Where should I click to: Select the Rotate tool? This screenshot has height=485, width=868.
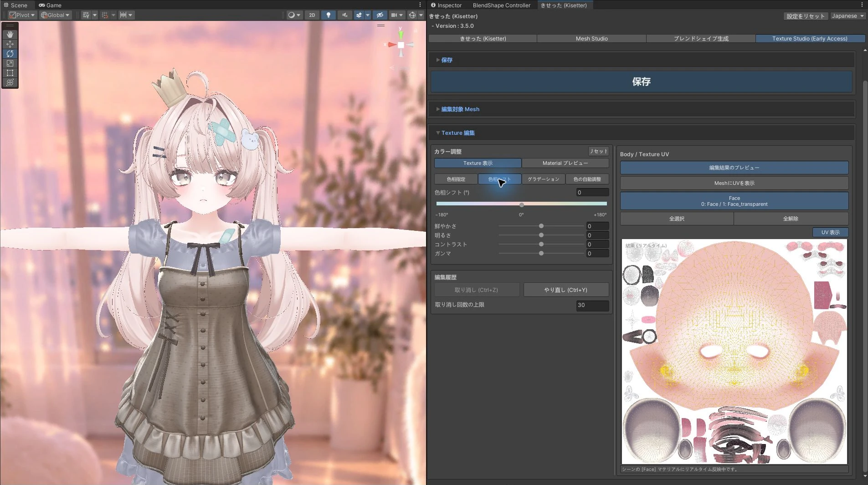click(10, 54)
